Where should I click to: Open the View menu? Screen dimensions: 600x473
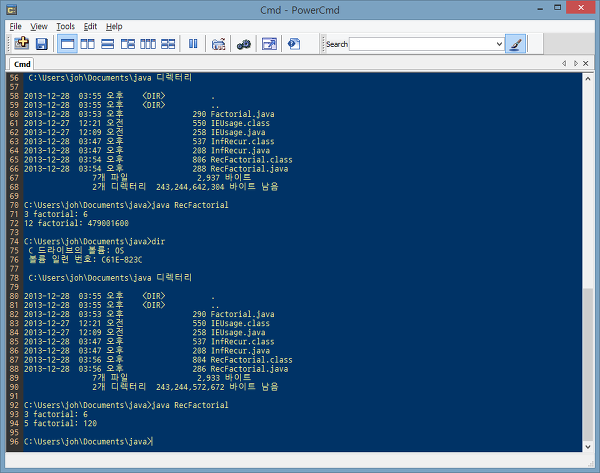click(x=39, y=26)
